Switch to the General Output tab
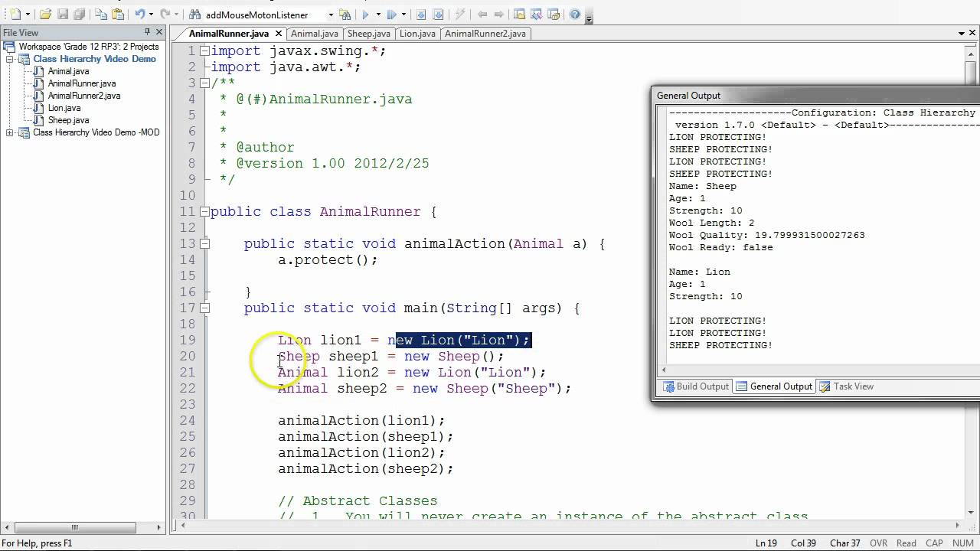Image resolution: width=980 pixels, height=551 pixels. [774, 386]
